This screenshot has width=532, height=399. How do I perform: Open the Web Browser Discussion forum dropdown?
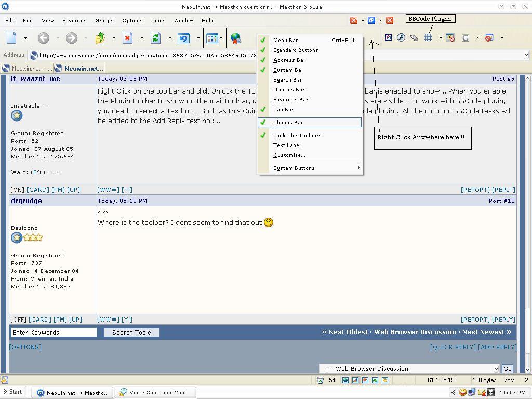495,369
